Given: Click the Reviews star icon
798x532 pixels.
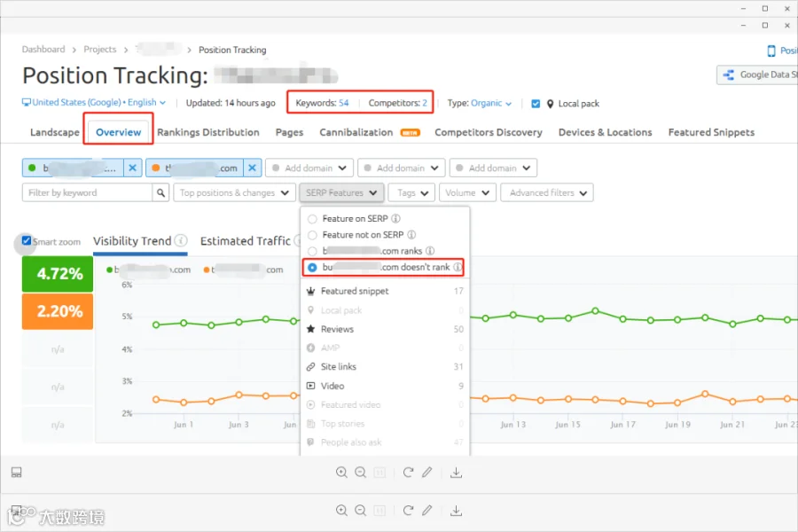Looking at the screenshot, I should pyautogui.click(x=310, y=329).
